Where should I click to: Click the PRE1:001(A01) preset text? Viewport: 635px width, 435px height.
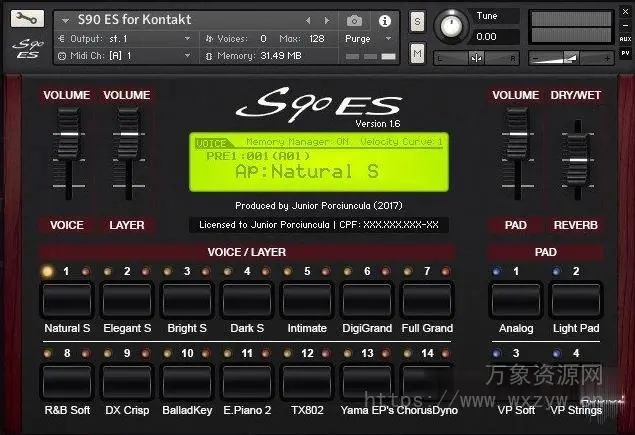pos(258,156)
